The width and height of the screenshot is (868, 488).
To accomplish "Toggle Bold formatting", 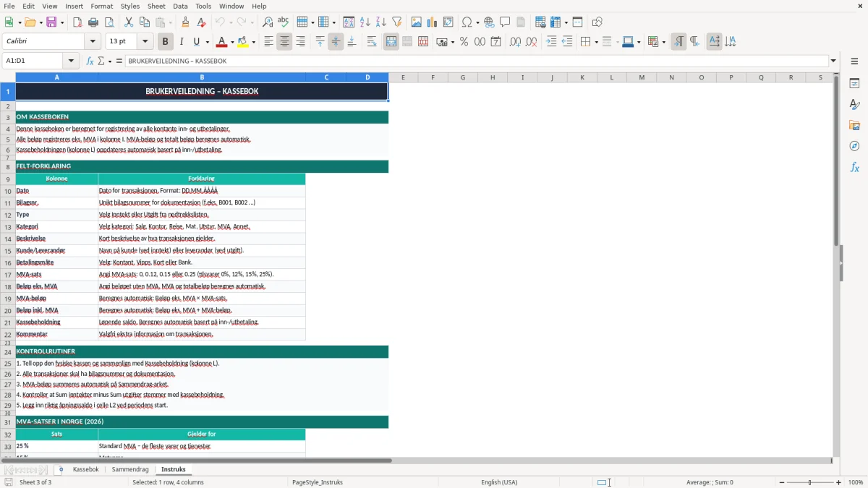I will [x=165, y=42].
